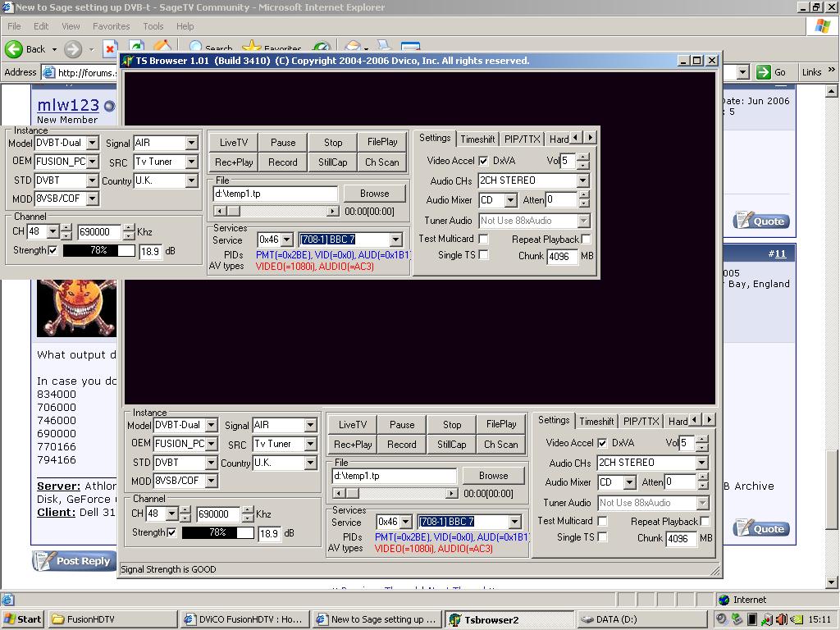Click the Chunk 4096 field in upper panel

pyautogui.click(x=562, y=257)
